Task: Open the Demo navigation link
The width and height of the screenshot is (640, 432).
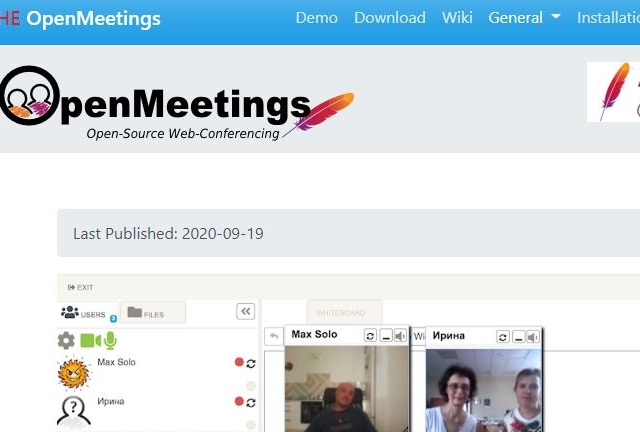Action: [x=316, y=18]
